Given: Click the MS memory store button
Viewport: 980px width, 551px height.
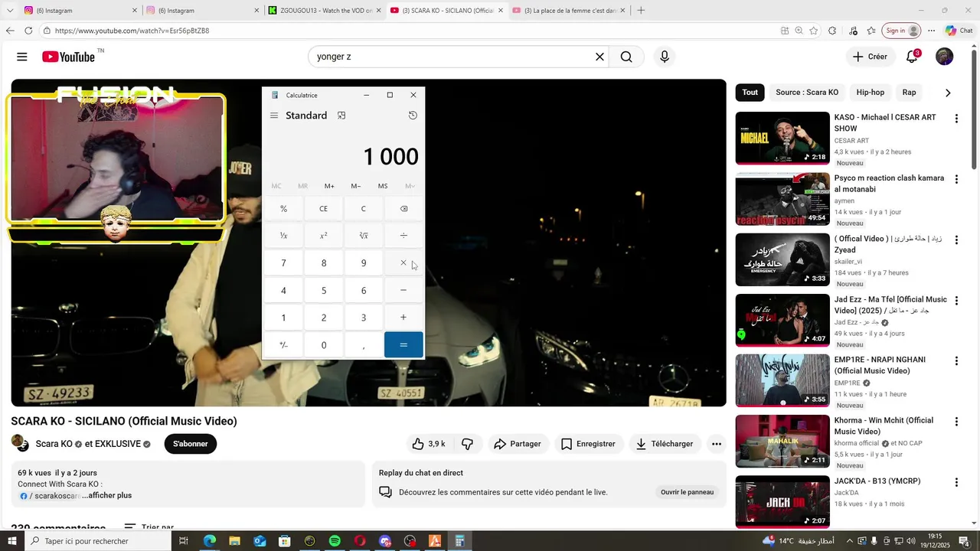Looking at the screenshot, I should click(383, 186).
